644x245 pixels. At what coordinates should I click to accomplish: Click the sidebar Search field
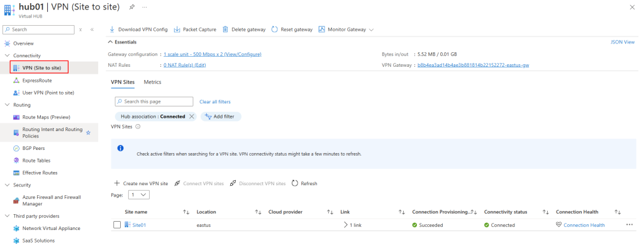(x=38, y=30)
